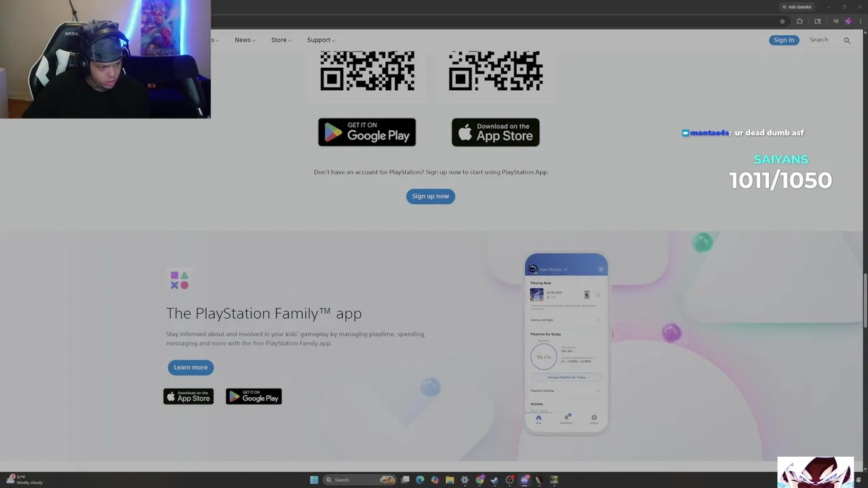Open Discord from the taskbar
The image size is (868, 488).
pyautogui.click(x=524, y=480)
